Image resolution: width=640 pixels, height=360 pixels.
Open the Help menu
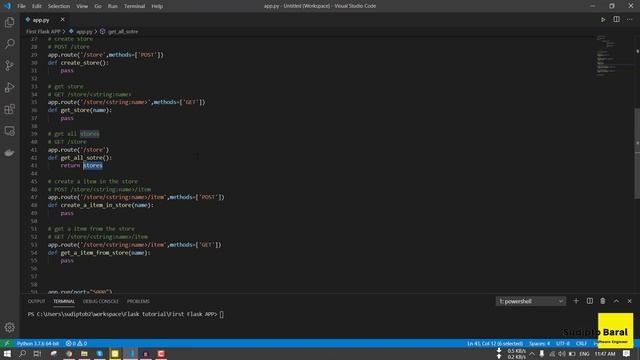(x=157, y=6)
